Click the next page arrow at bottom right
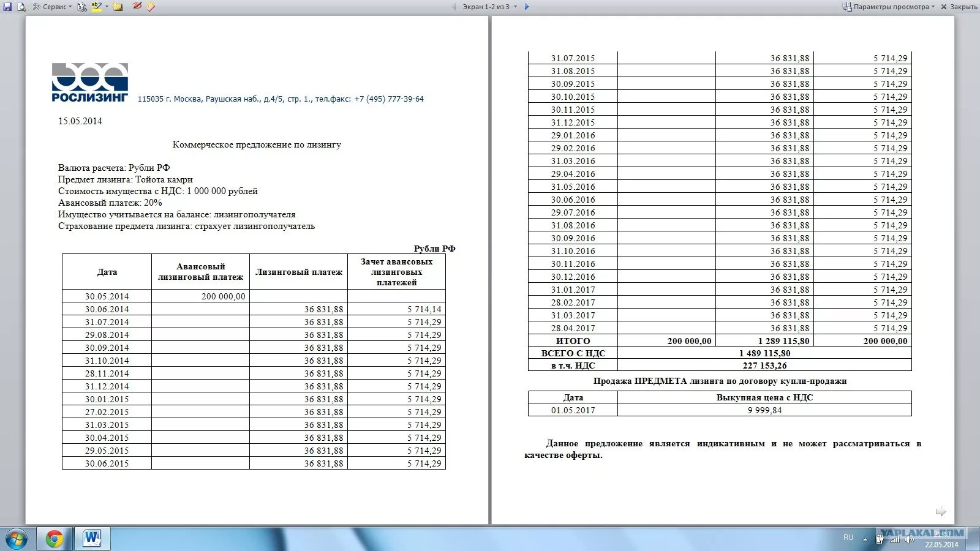The width and height of the screenshot is (980, 551). click(x=941, y=511)
